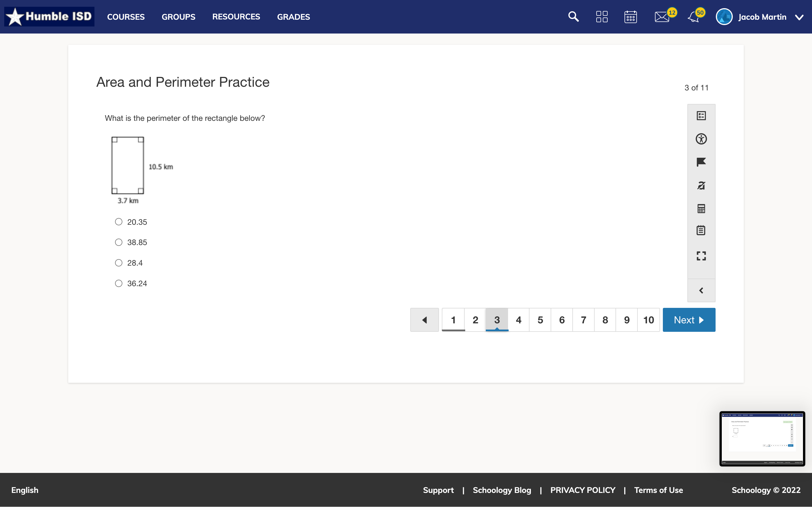Open the search tool

pyautogui.click(x=573, y=16)
